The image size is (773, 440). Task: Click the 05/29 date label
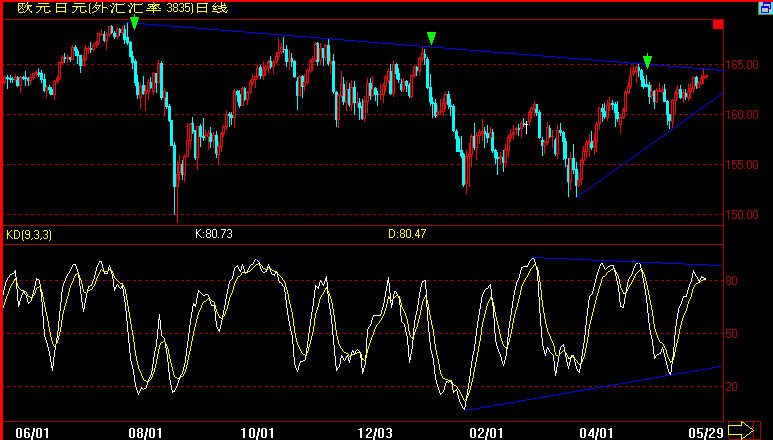click(x=706, y=433)
